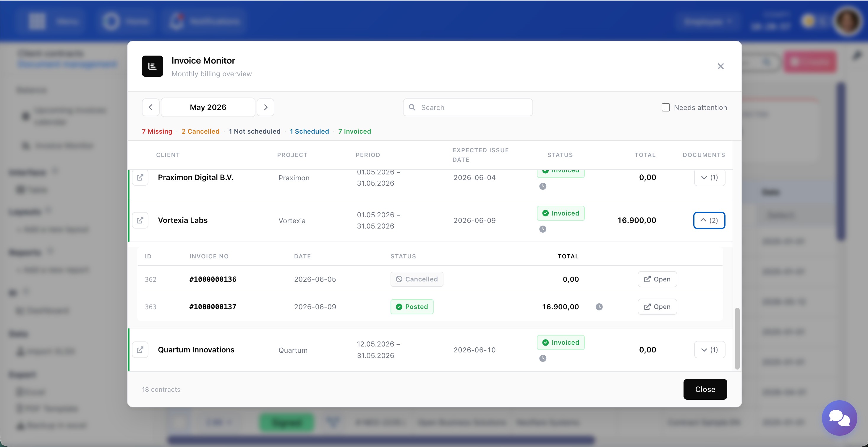Filter by 7 Missing
The height and width of the screenshot is (447, 868).
[x=157, y=131]
